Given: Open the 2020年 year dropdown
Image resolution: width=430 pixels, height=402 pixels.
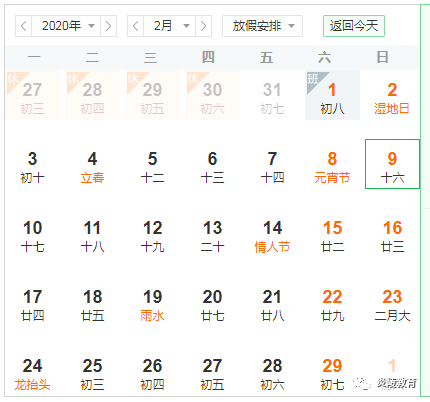Looking at the screenshot, I should tap(66, 26).
